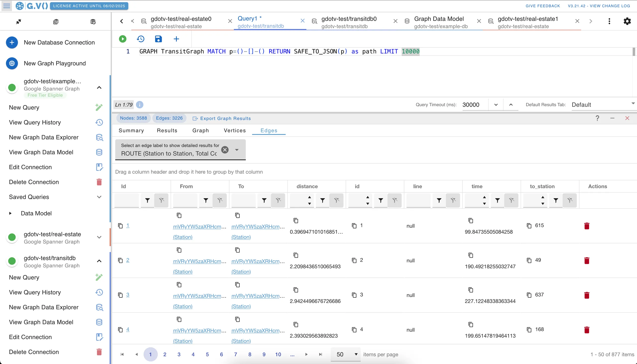The height and width of the screenshot is (364, 637).
Task: Open the clipboard list sidebar tab
Action: pos(56,22)
